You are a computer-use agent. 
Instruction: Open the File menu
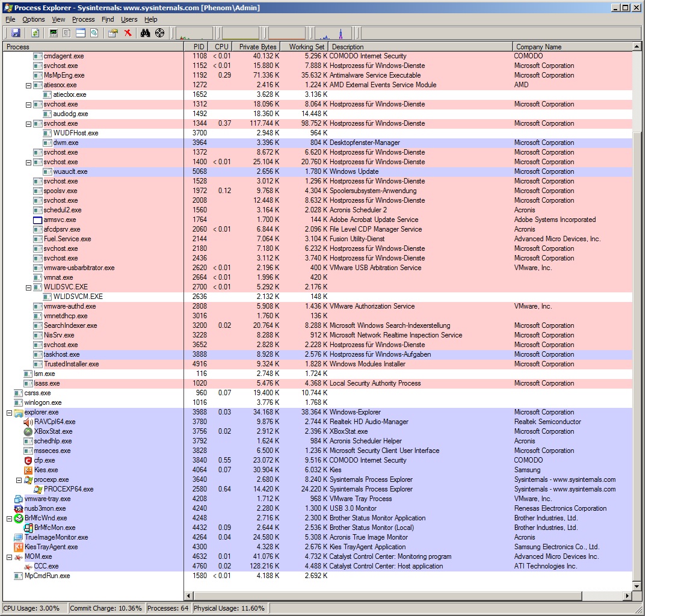[10, 19]
